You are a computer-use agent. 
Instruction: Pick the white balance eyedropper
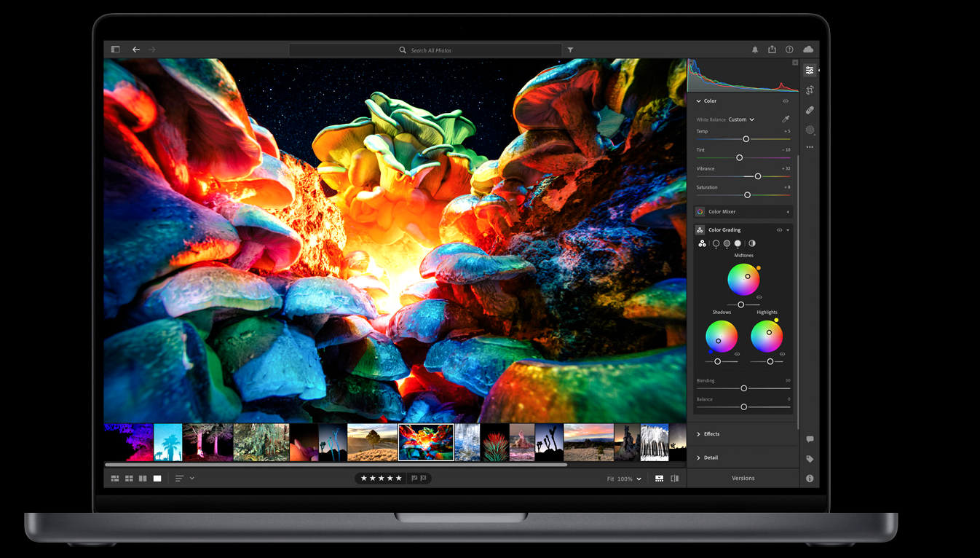pos(786,119)
